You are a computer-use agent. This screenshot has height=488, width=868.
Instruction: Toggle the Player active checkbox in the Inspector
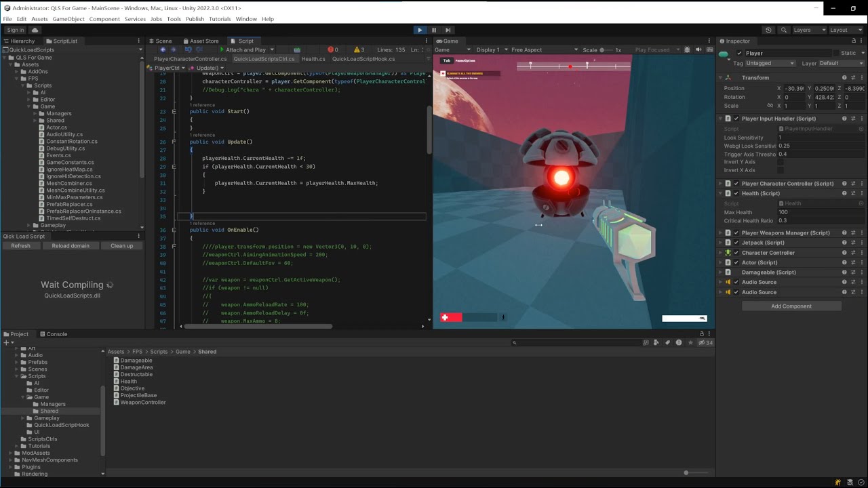tap(739, 53)
